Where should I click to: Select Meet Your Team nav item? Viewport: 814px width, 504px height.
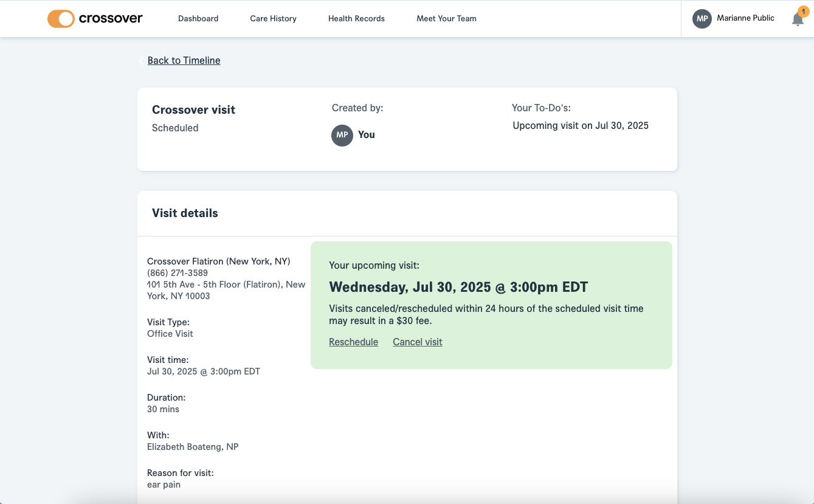pyautogui.click(x=446, y=18)
